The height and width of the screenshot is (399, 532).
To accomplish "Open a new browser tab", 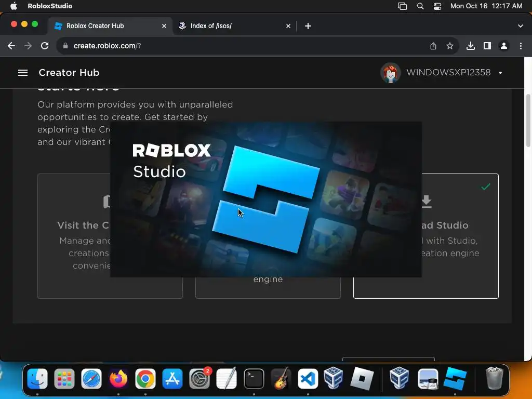I will point(308,26).
